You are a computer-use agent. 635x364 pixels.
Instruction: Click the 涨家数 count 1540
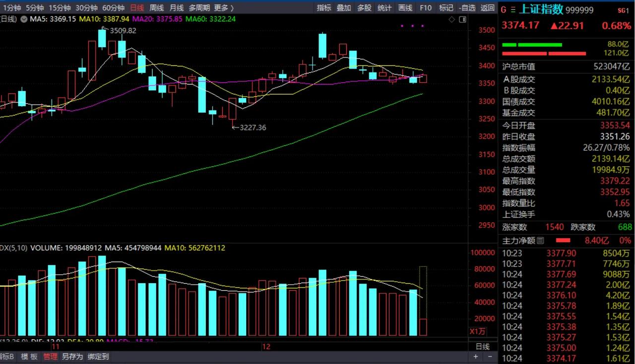coord(554,227)
